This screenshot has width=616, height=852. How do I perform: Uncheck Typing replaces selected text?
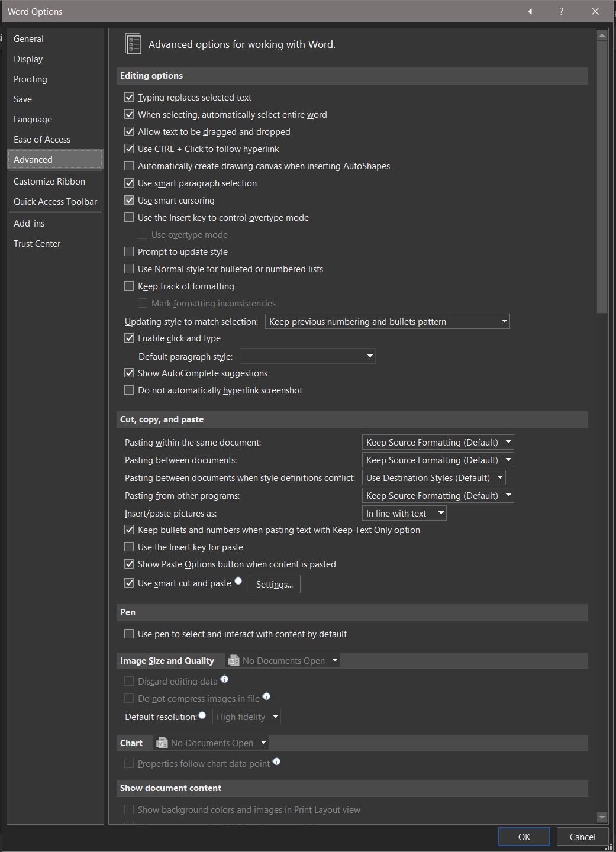click(129, 97)
